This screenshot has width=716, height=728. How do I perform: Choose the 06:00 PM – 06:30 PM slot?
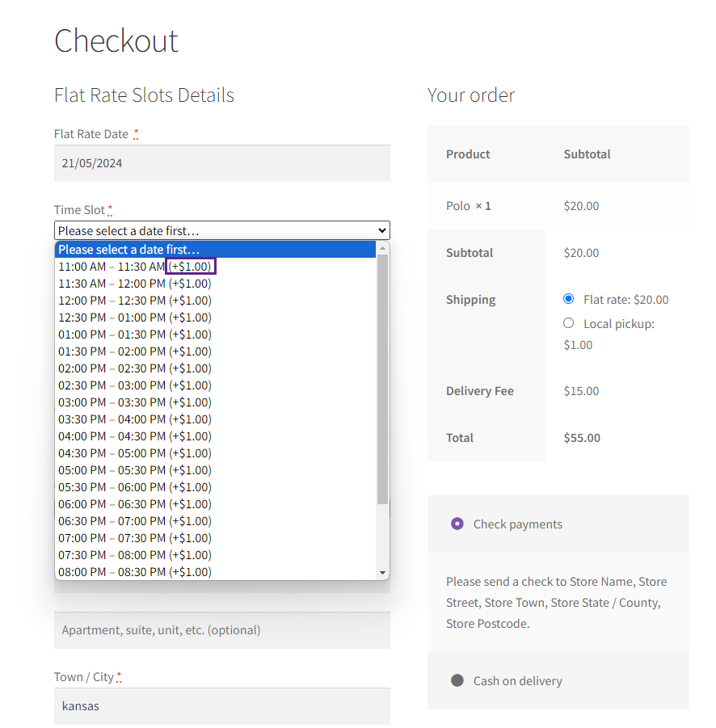[x=216, y=504]
